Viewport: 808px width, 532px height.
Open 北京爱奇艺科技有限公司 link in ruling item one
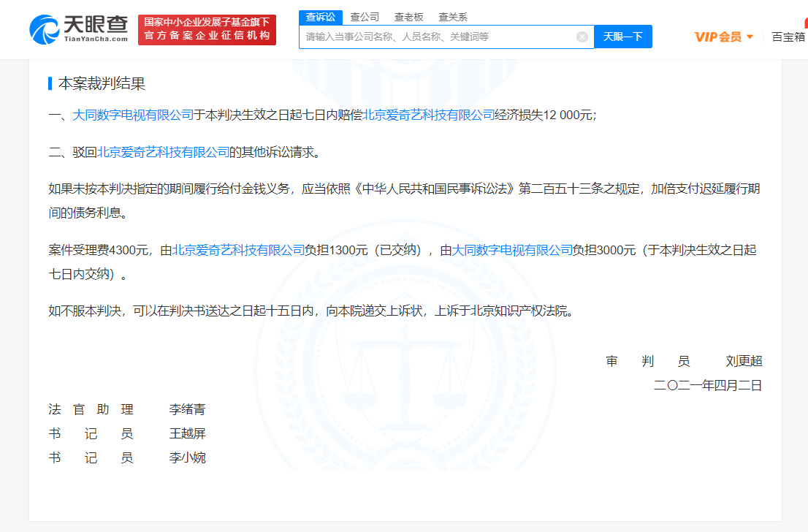tap(429, 115)
